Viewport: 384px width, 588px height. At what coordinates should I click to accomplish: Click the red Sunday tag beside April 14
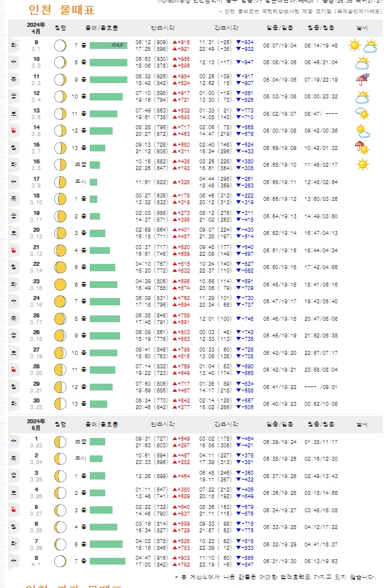[13, 131]
